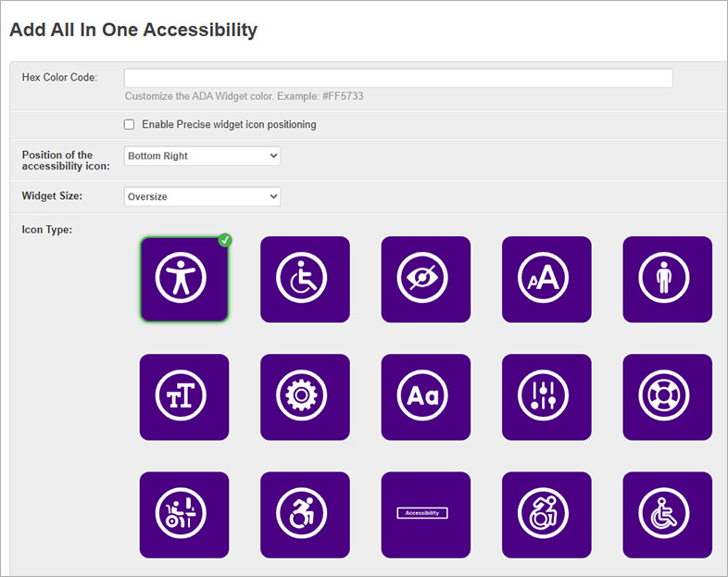Open the Widget Size dropdown

[202, 196]
